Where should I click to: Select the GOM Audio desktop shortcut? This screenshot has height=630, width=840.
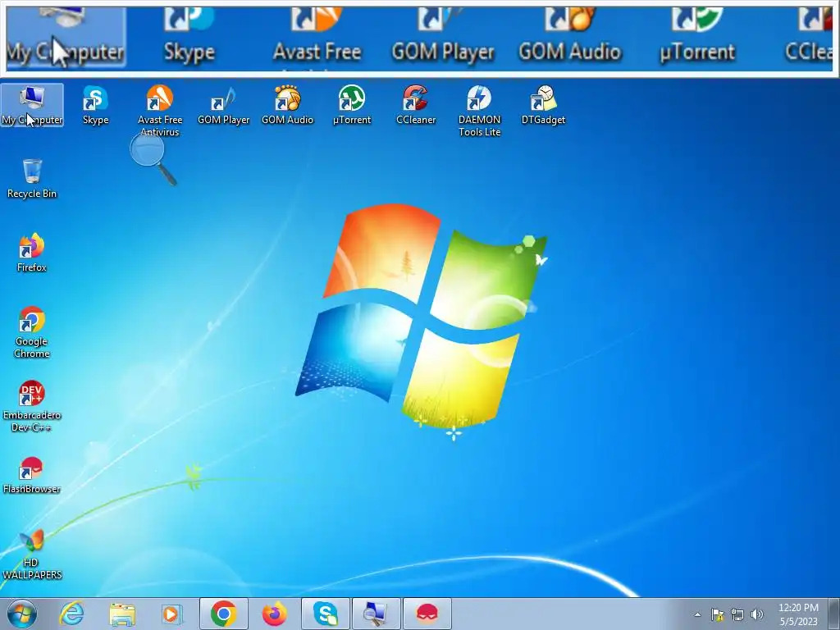[x=287, y=105]
